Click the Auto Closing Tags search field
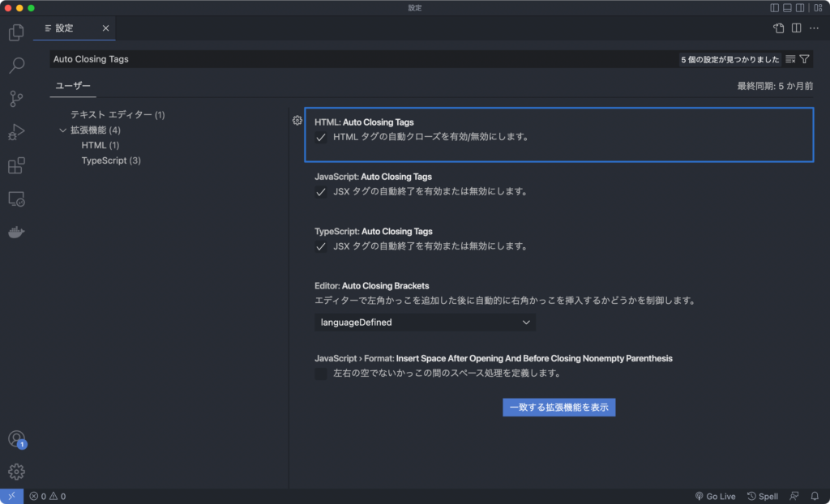The image size is (830, 504). pos(324,58)
